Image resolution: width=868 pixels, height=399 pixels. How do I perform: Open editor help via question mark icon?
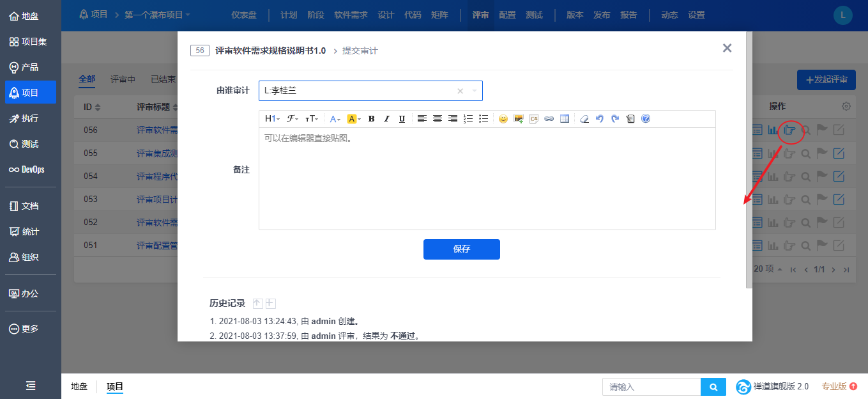[x=646, y=119]
